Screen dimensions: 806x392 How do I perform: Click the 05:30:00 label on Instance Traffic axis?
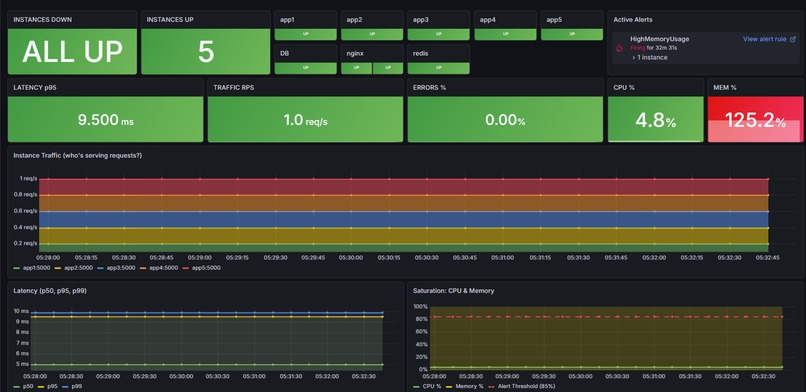pos(351,257)
